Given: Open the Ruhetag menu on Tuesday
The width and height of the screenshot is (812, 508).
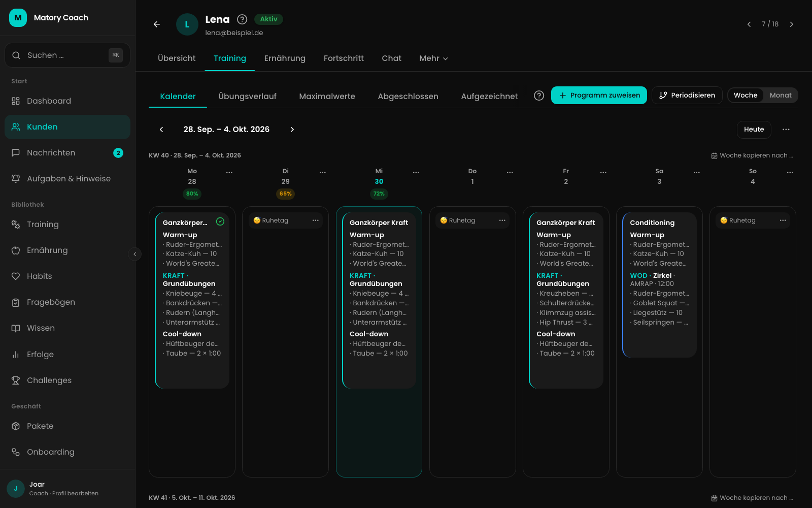Looking at the screenshot, I should tap(316, 220).
